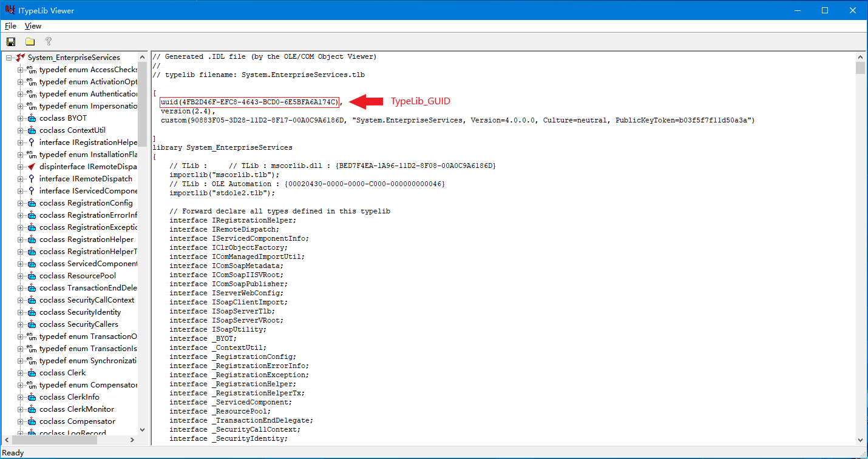The width and height of the screenshot is (868, 459).
Task: Click the version(2.4) line
Action: pos(188,111)
